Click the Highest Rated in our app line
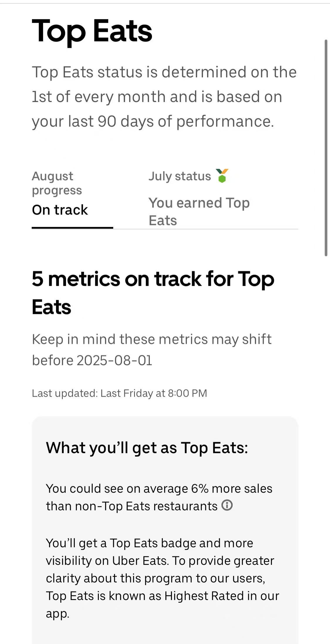The image size is (330, 644). click(221, 596)
